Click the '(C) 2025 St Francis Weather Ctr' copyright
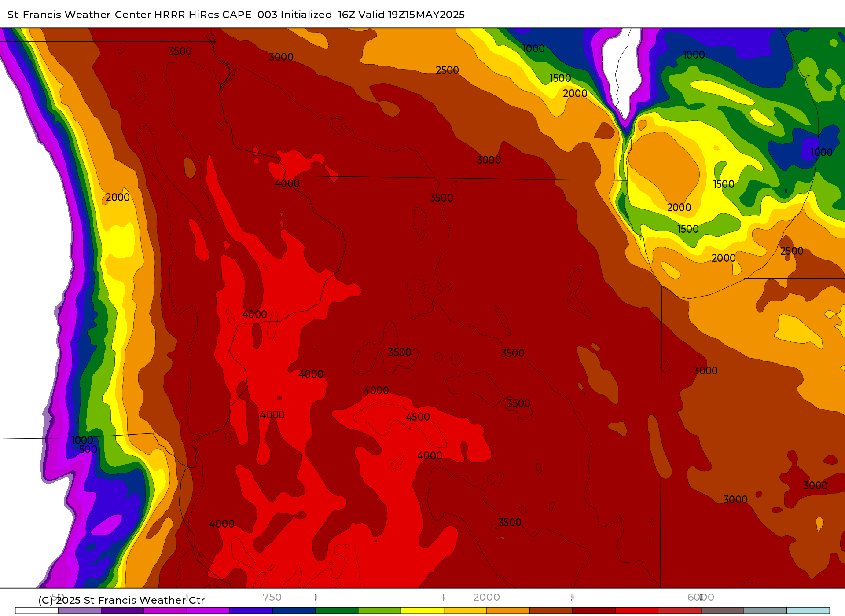This screenshot has height=616, width=845. click(x=121, y=600)
